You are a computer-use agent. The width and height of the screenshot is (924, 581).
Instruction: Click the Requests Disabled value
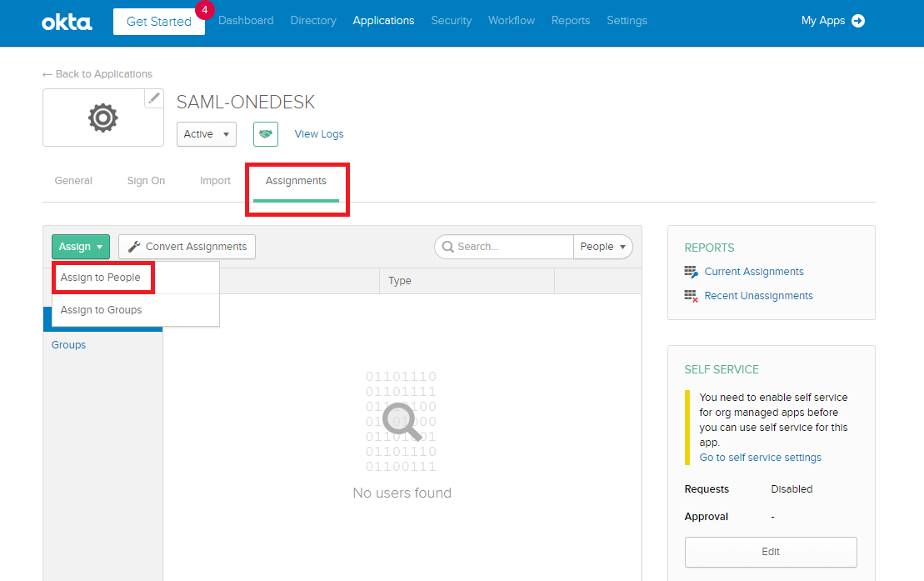792,489
